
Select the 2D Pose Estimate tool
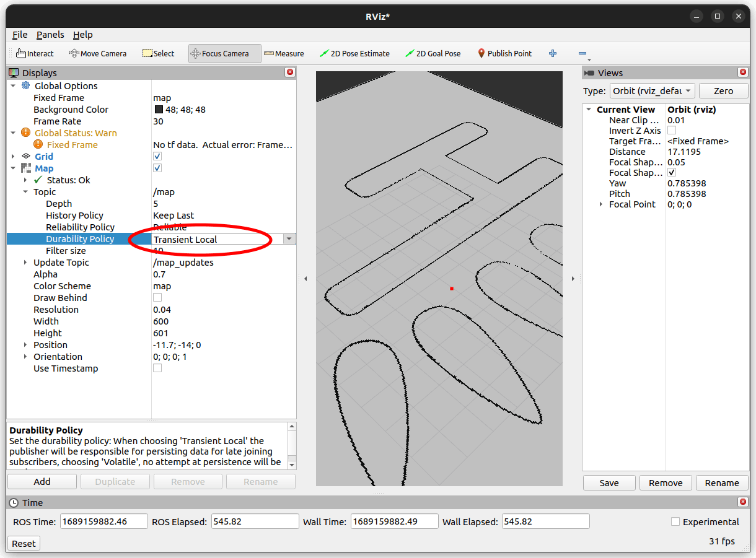pos(354,53)
